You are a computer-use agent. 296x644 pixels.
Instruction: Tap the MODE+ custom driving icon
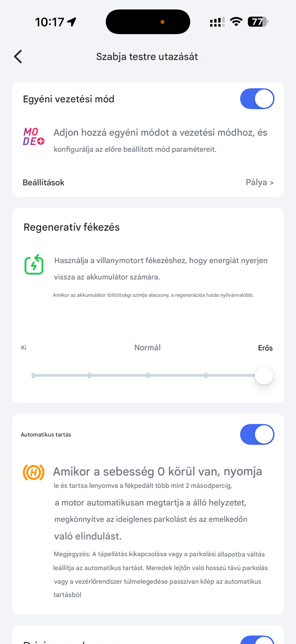point(34,137)
